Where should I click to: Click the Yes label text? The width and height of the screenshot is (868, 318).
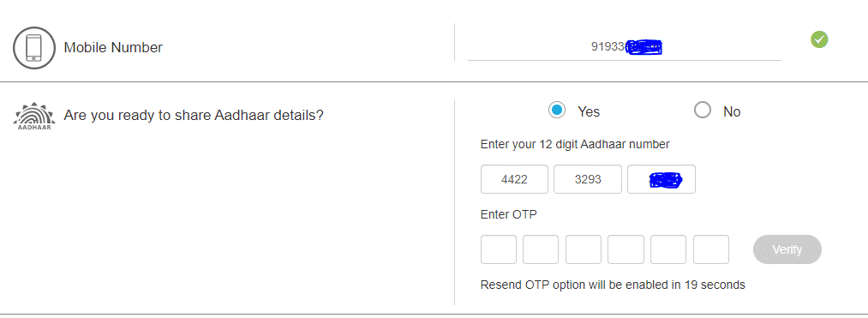[589, 112]
